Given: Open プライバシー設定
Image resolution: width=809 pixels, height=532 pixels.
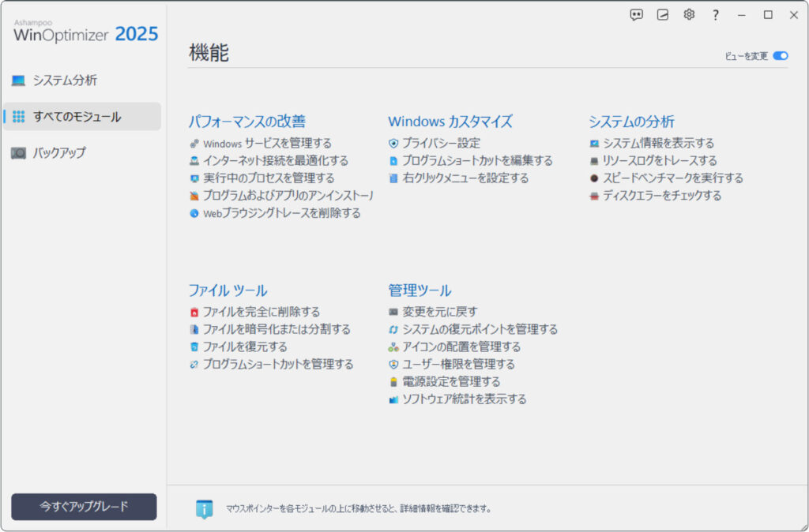Looking at the screenshot, I should pyautogui.click(x=441, y=144).
